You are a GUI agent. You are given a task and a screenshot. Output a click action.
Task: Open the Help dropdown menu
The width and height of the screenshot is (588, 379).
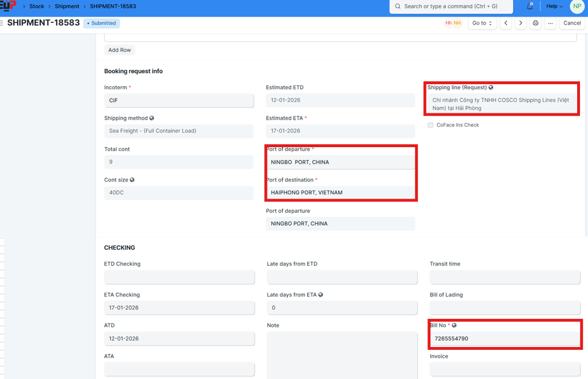(x=554, y=6)
